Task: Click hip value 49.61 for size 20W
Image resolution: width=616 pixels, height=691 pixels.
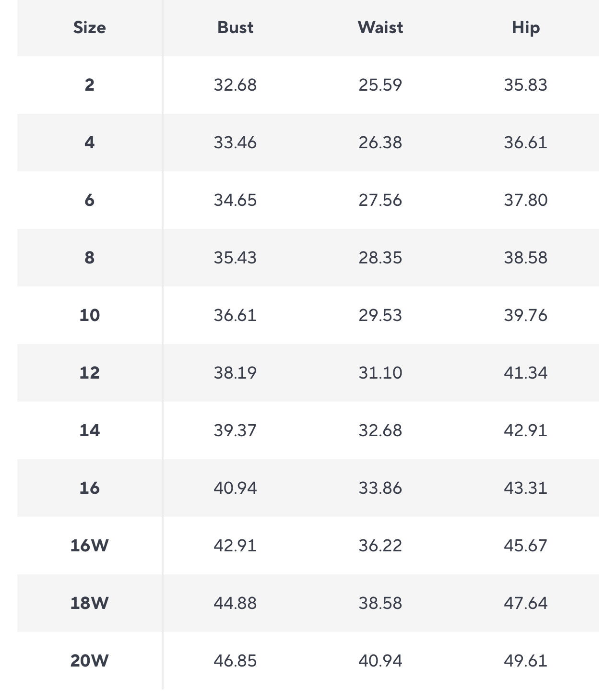Action: point(526,661)
